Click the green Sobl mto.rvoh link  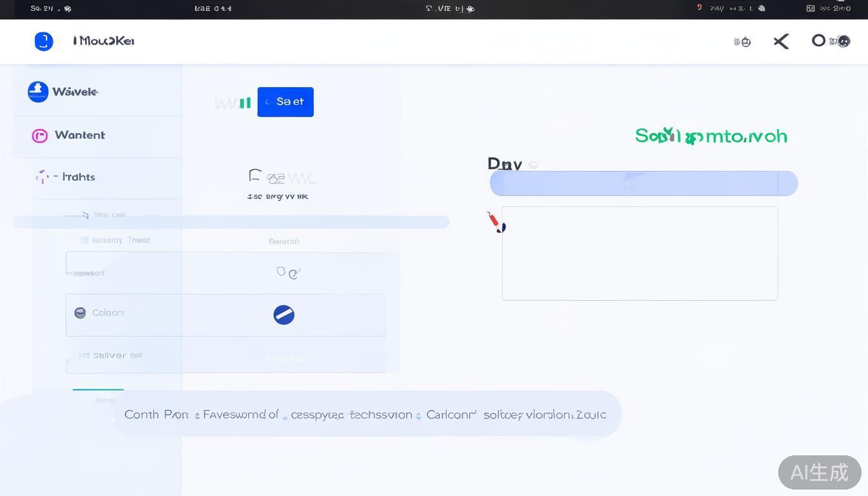point(711,136)
